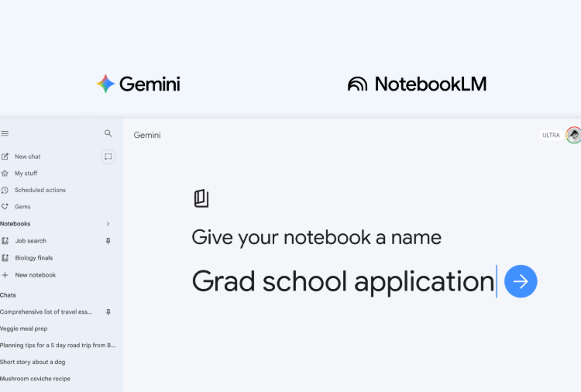The image size is (581, 392).
Task: Open Short story about a dog chat
Action: pos(33,362)
